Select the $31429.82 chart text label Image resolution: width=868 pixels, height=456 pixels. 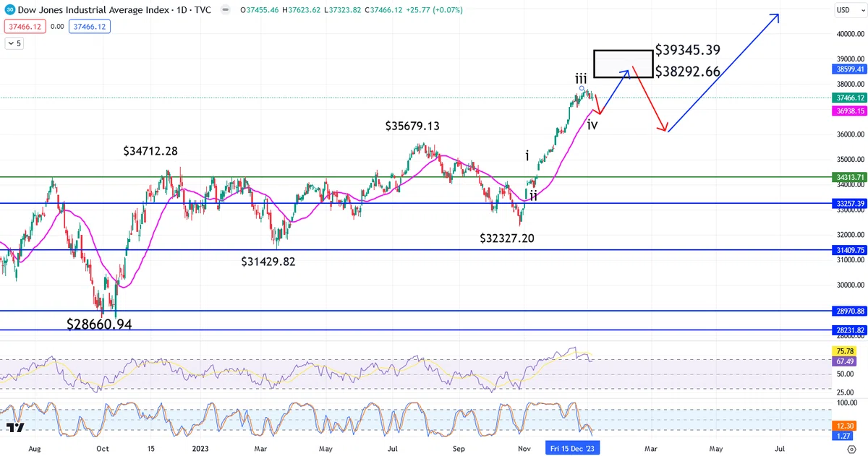click(x=269, y=261)
